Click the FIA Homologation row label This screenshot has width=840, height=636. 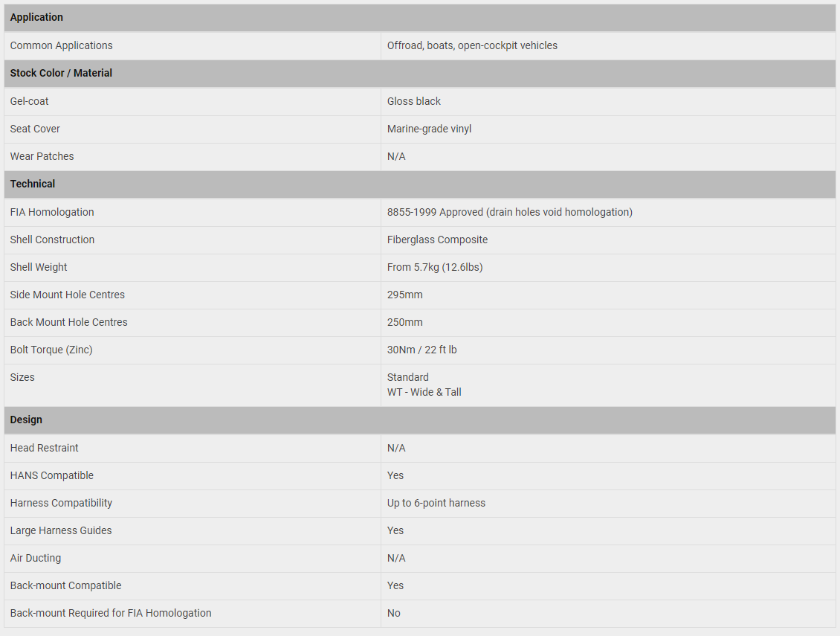(x=52, y=212)
